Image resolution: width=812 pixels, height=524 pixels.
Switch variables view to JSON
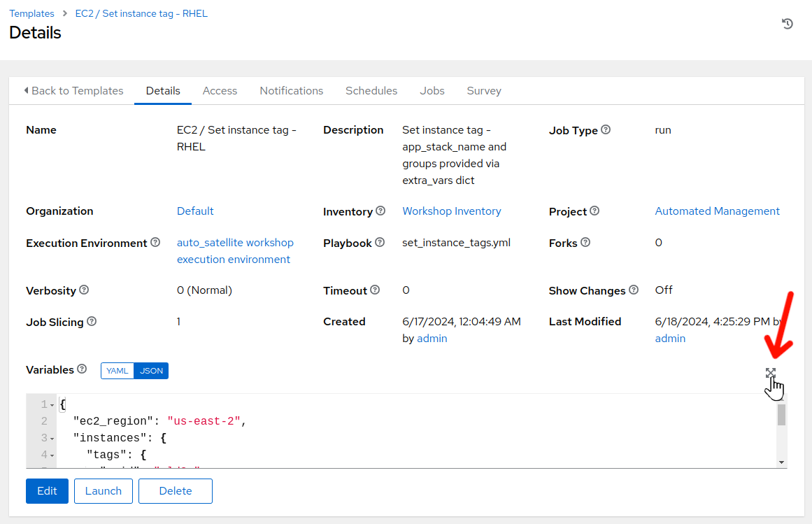pyautogui.click(x=151, y=371)
